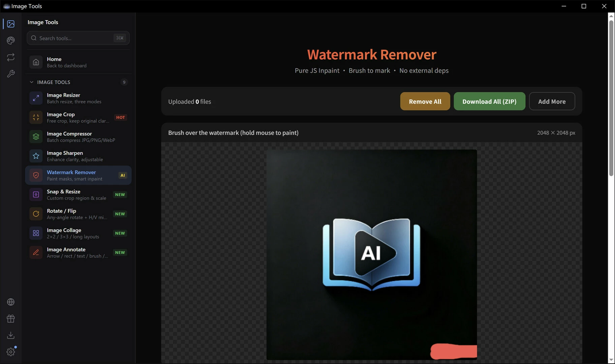Collapse the IMAGE TOOLS section chevron

(31, 82)
